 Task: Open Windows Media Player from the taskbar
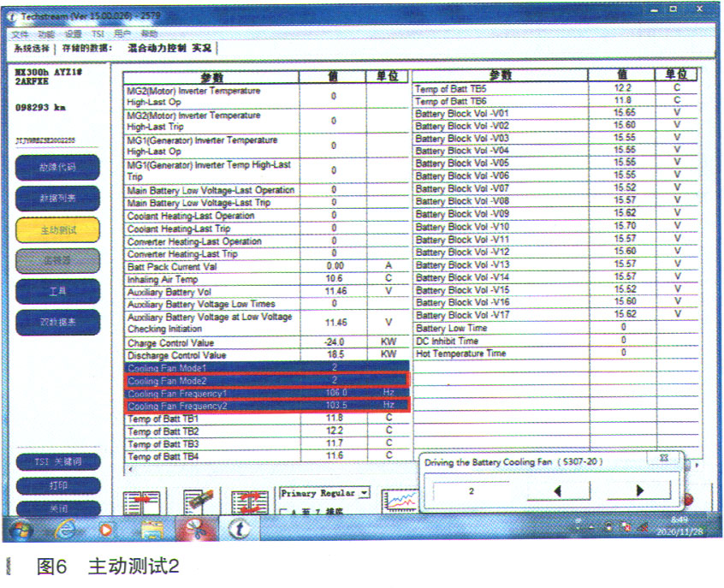point(106,529)
